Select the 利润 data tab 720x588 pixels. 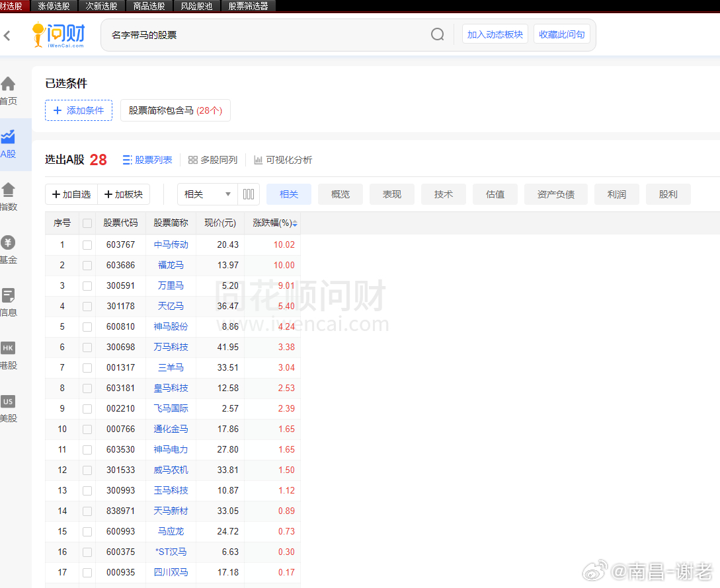[617, 194]
